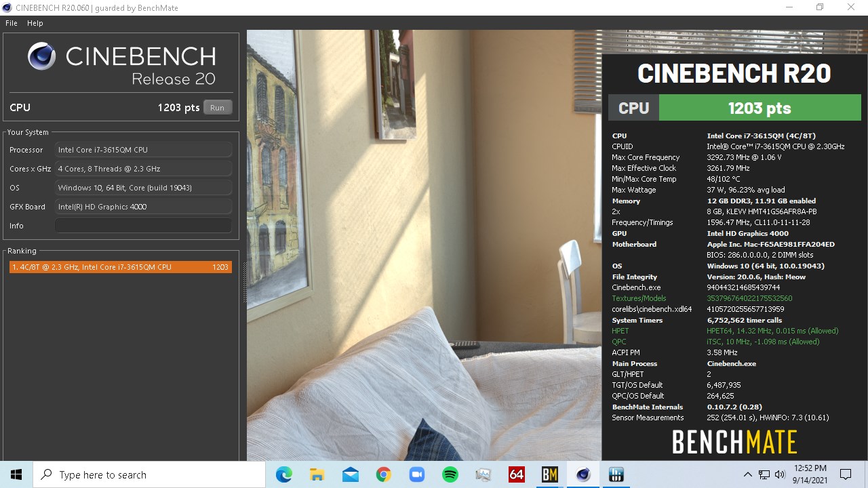The image size is (868, 488).
Task: Open Spotify from taskbar
Action: click(450, 474)
